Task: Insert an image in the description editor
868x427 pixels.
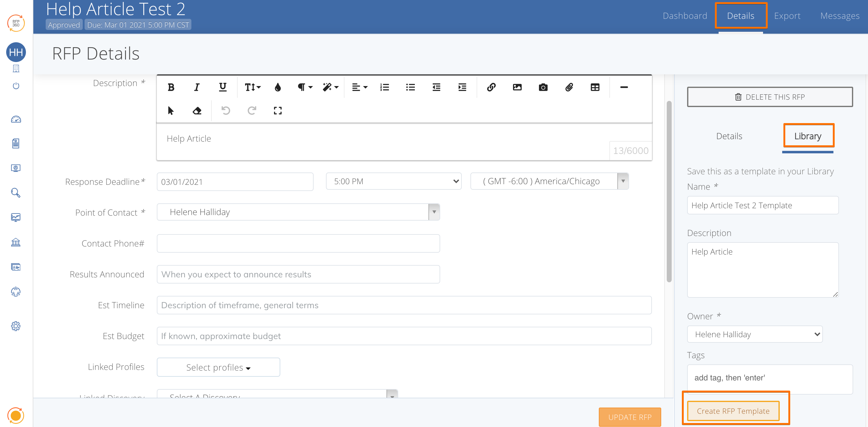Action: point(517,87)
